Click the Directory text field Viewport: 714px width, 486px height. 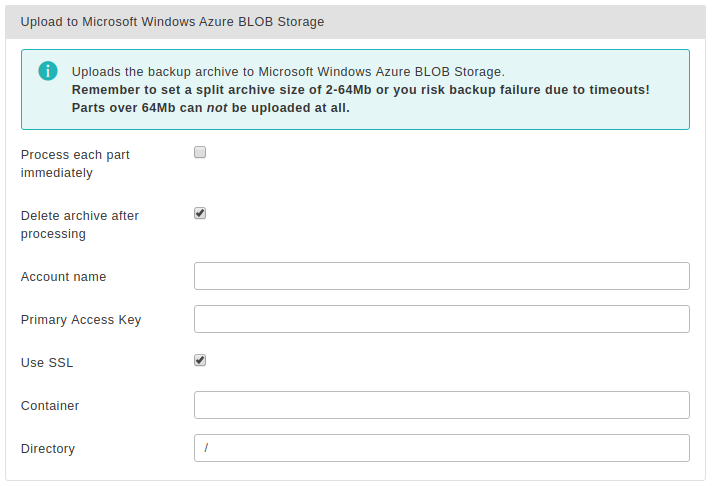pos(442,448)
